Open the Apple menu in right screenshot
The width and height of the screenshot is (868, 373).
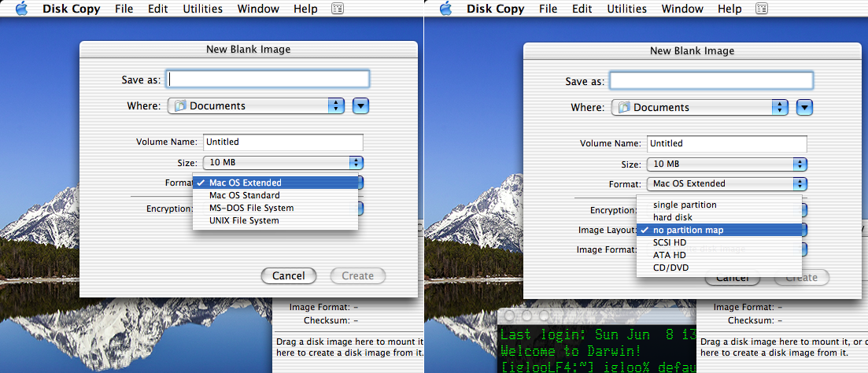click(x=445, y=9)
